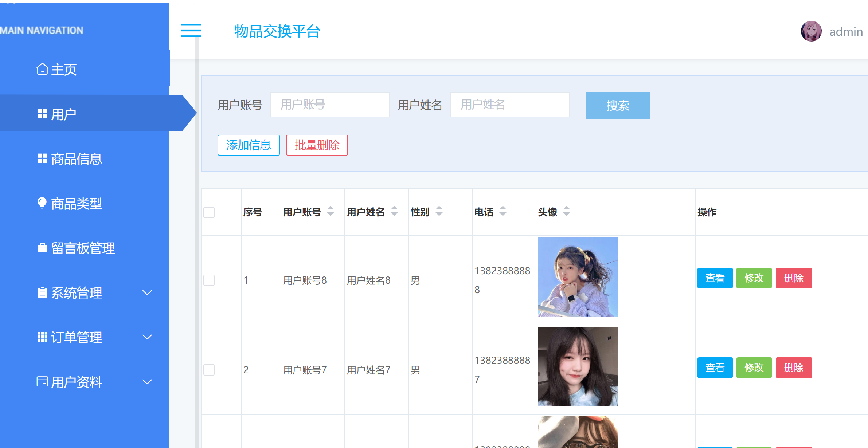Click the 商品类型 lightbulb icon
This screenshot has height=448, width=868.
(x=42, y=203)
